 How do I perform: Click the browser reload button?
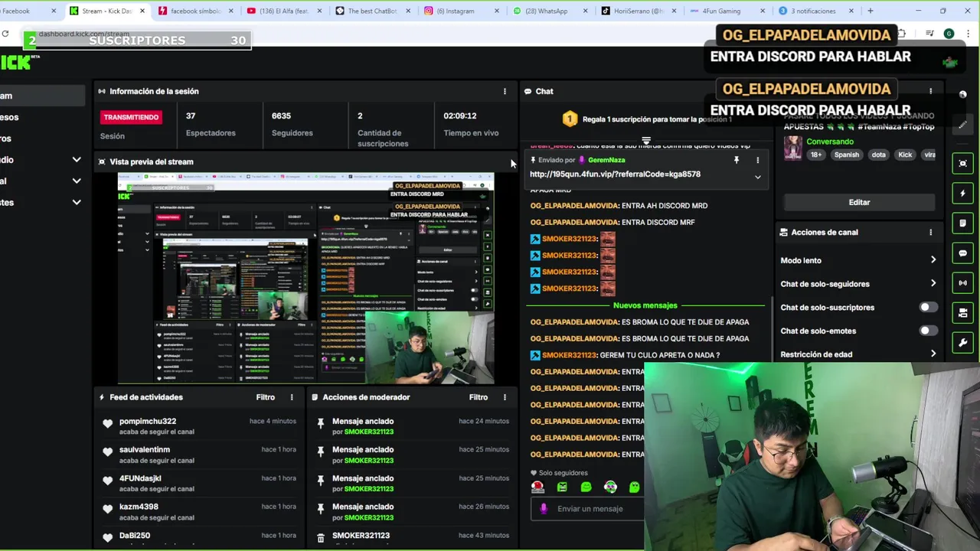pos(5,34)
